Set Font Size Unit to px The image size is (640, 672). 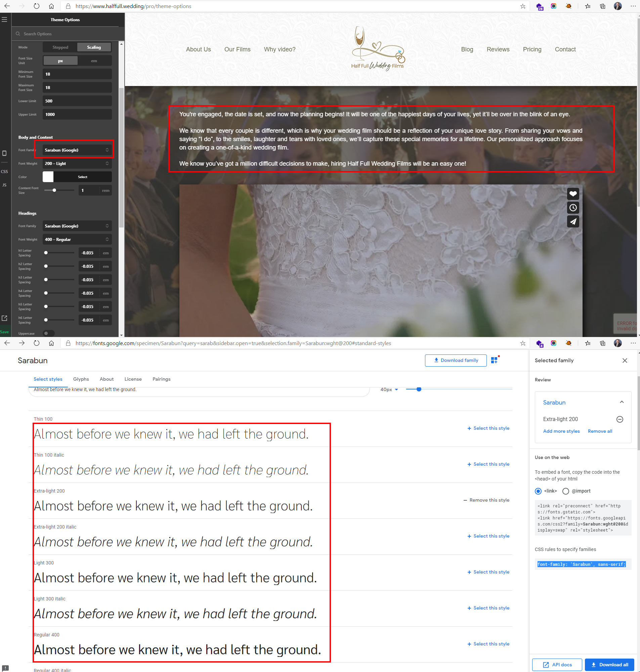click(x=60, y=61)
